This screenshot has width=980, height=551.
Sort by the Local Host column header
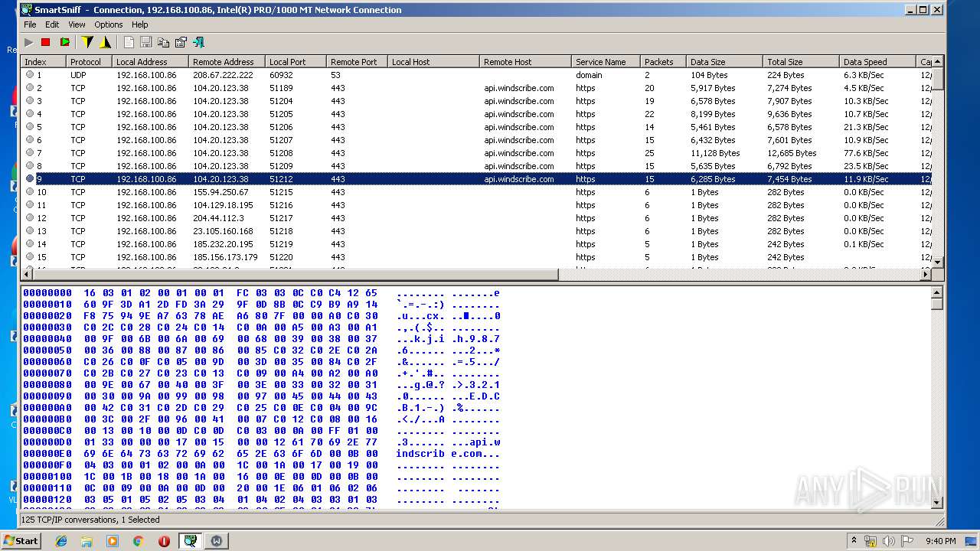433,62
